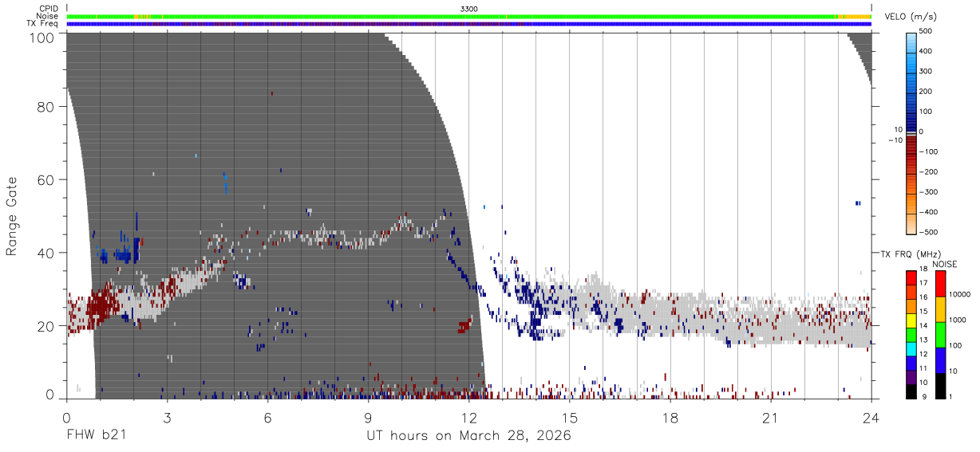This screenshot has width=980, height=452.
Task: Click the 6 hour tick label
Action: (267, 418)
